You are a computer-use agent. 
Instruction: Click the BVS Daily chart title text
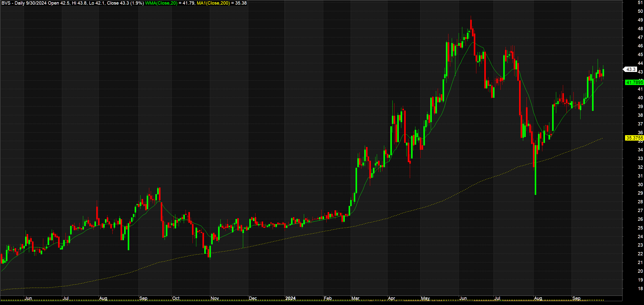coord(13,3)
